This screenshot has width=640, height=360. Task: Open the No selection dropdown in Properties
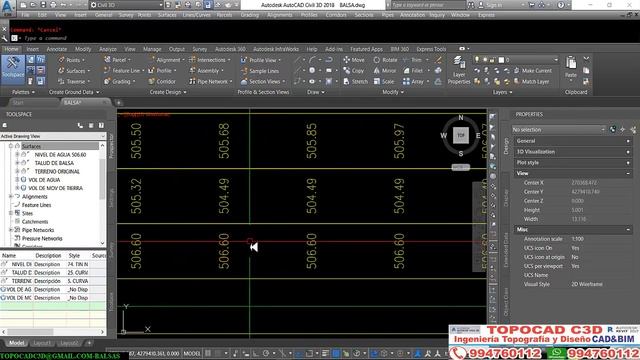[559, 129]
